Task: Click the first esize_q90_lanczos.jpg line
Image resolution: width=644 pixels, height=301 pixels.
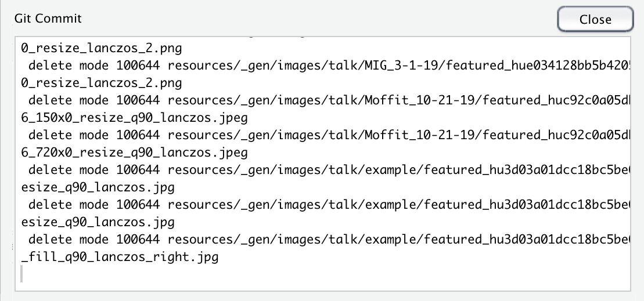Action: [x=98, y=188]
